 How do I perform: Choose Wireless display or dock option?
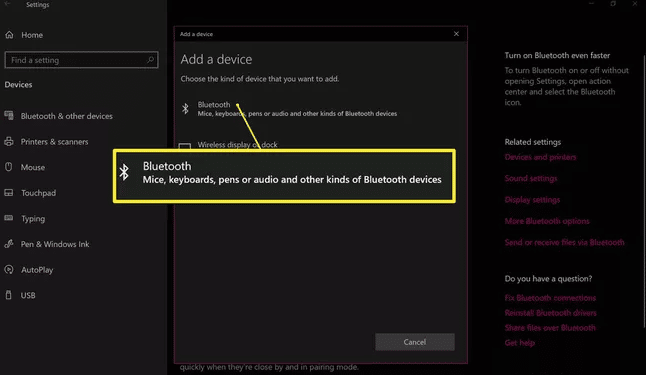pyautogui.click(x=237, y=145)
